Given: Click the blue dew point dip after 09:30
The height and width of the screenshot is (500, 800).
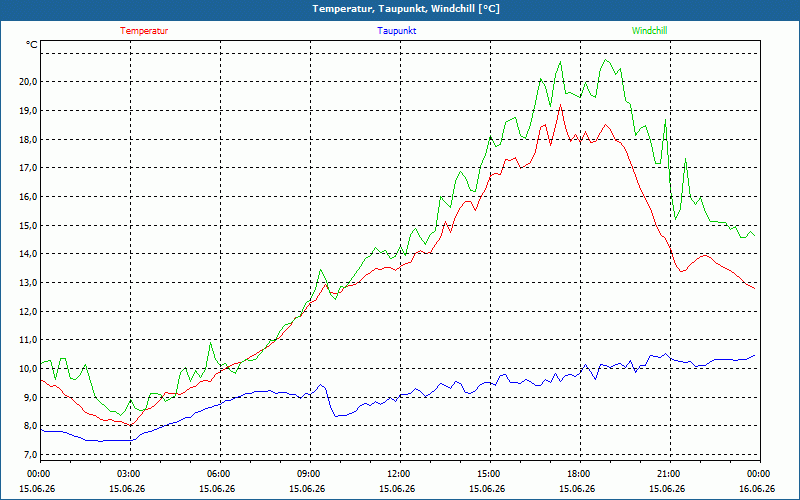Looking at the screenshot, I should [x=336, y=416].
